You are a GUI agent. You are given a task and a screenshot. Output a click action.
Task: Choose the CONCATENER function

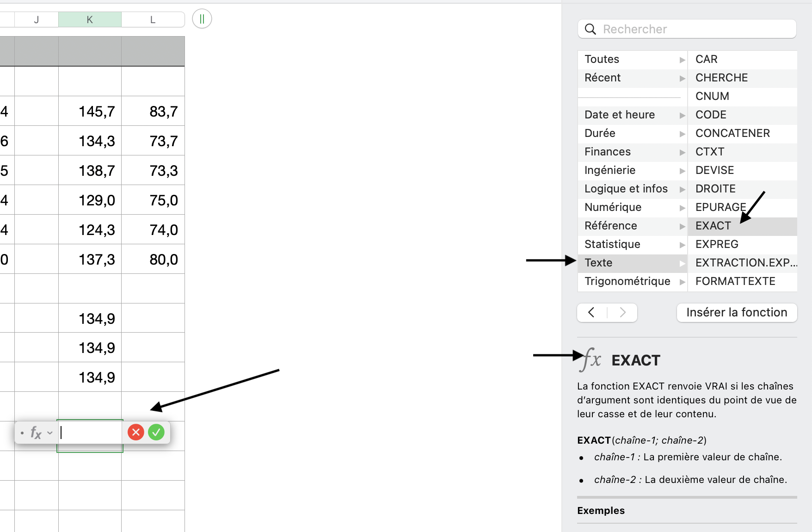732,133
